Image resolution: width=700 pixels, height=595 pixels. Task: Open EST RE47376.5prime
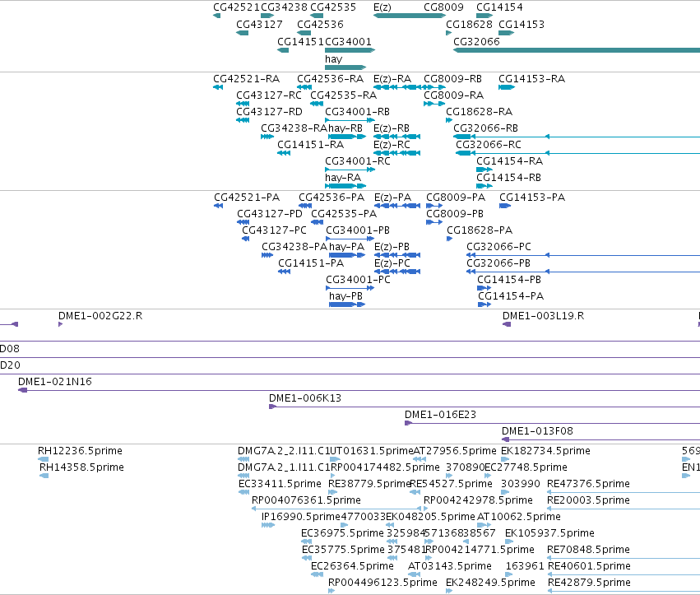pos(588,484)
